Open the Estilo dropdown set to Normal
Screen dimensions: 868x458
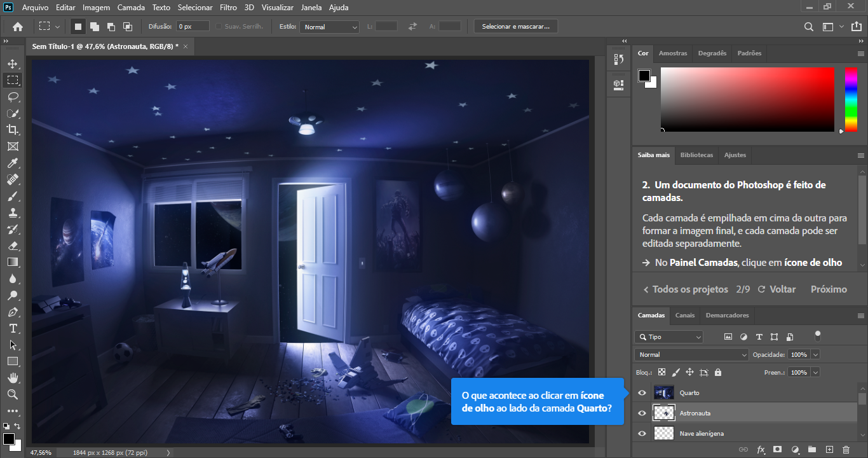click(x=330, y=27)
